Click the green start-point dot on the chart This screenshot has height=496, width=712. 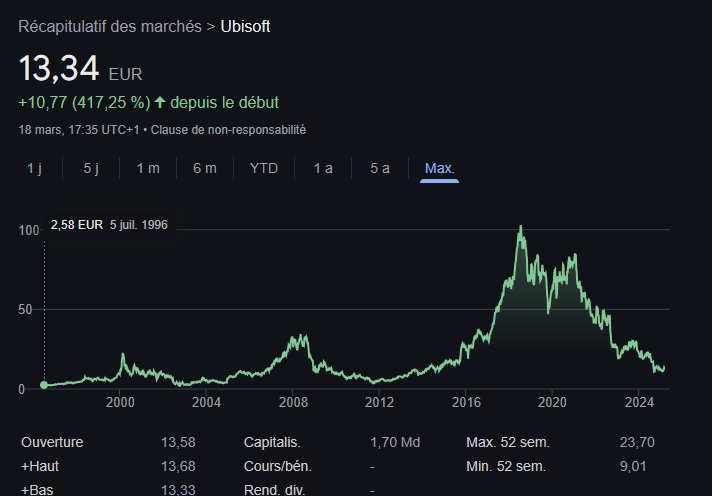coord(44,385)
